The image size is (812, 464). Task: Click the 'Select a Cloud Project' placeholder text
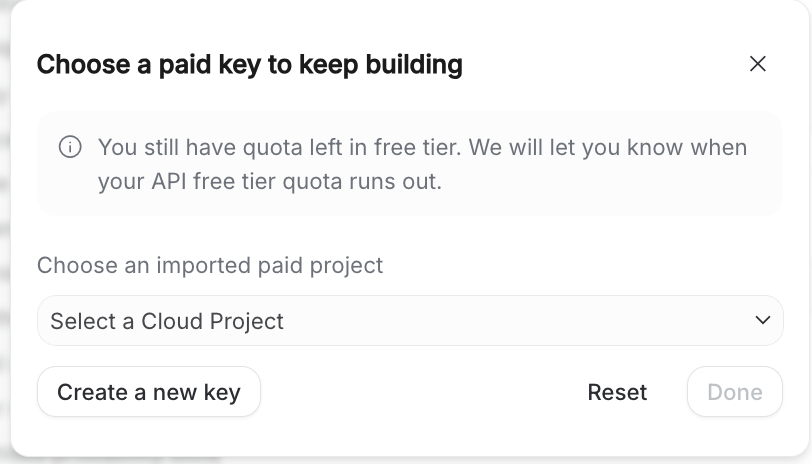point(167,321)
